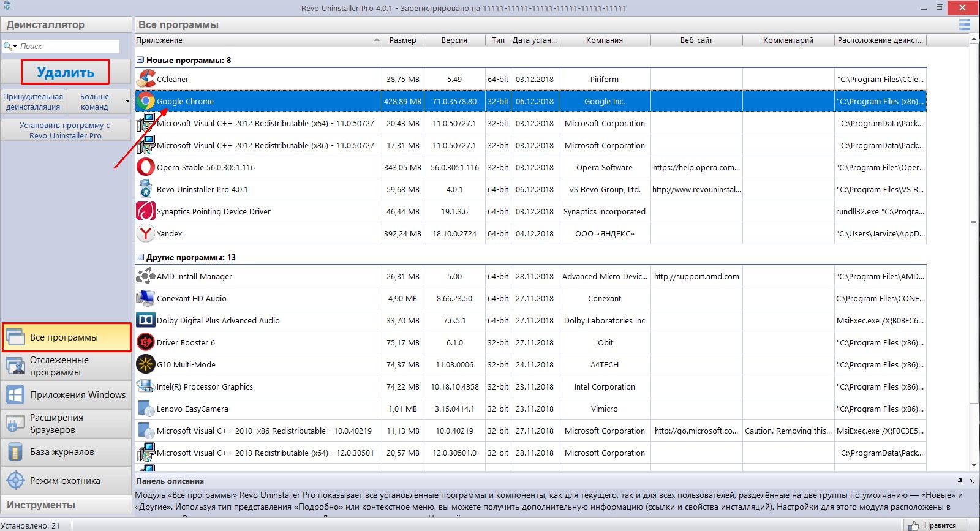Open Отслеженные программы module
This screenshot has height=531, width=980.
pyautogui.click(x=66, y=366)
